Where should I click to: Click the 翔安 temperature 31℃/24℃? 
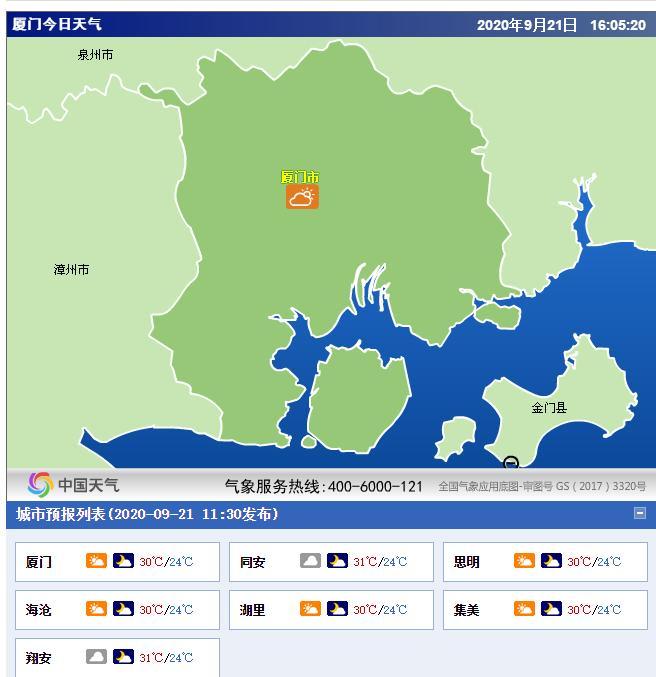166,658
